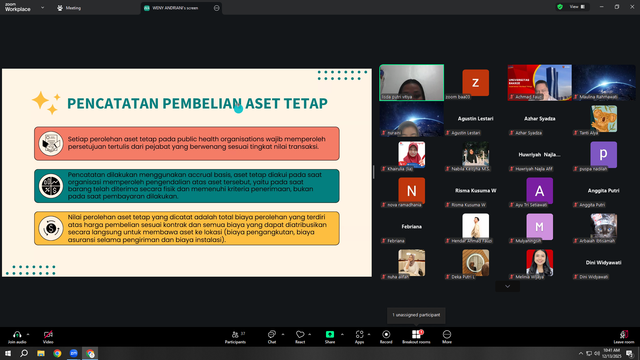Click the yellow slide box about nilai perolehan
The height and width of the screenshot is (360, 640).
coord(187,228)
